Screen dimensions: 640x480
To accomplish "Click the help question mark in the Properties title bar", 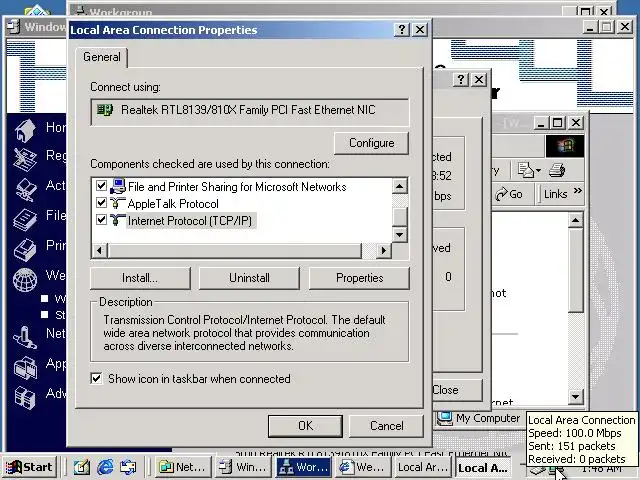I will [x=402, y=29].
